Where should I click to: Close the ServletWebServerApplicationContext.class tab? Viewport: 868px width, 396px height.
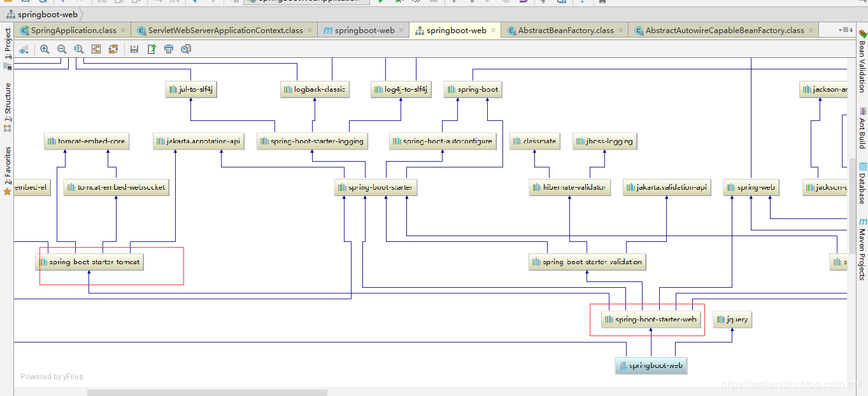(310, 30)
